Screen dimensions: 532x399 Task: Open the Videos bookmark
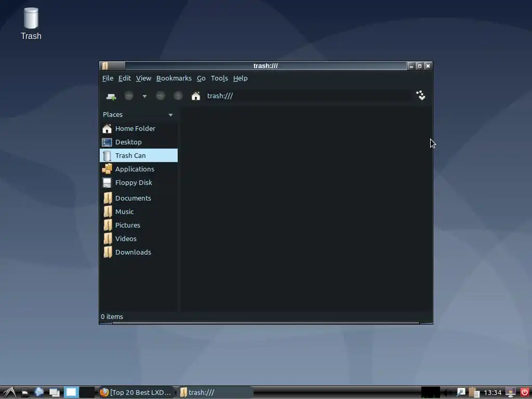(139, 239)
